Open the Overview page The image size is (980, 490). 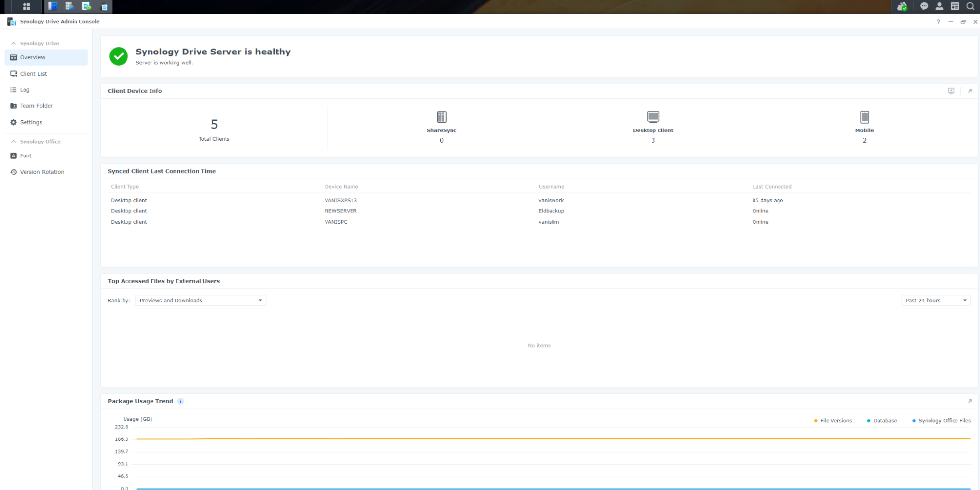point(46,57)
